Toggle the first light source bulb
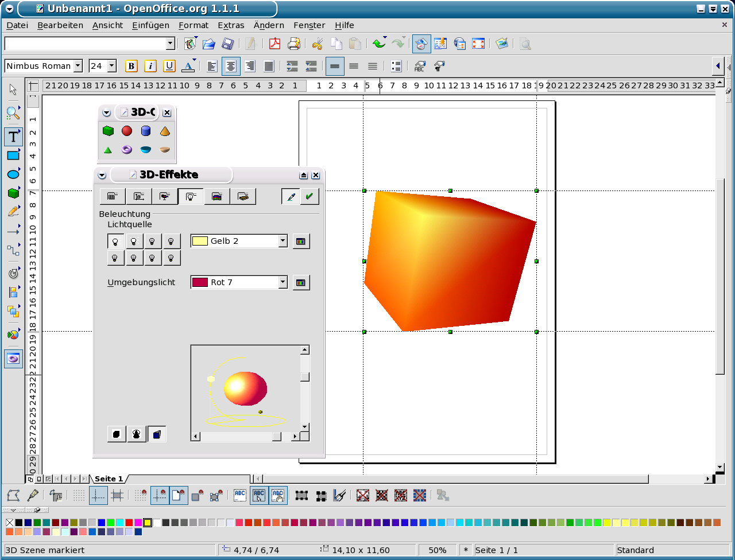735x560 pixels. (116, 242)
